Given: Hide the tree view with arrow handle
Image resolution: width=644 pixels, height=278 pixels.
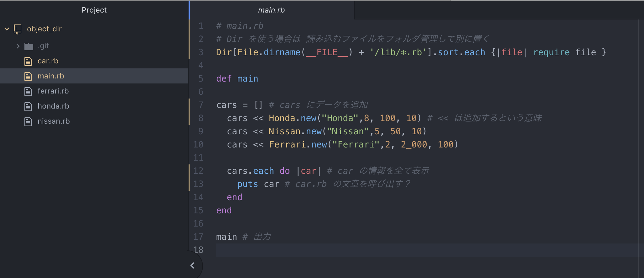Looking at the screenshot, I should 193,265.
